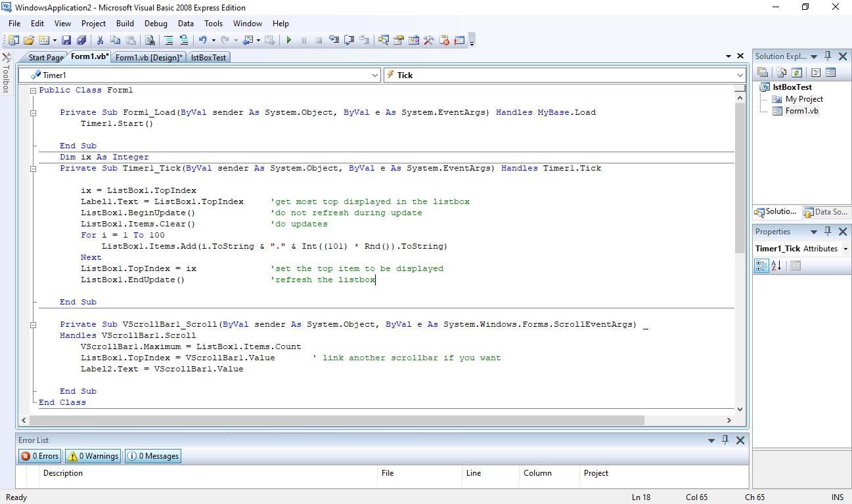Open Properties Window toolbar icon
The image size is (852, 504).
pyautogui.click(x=398, y=40)
